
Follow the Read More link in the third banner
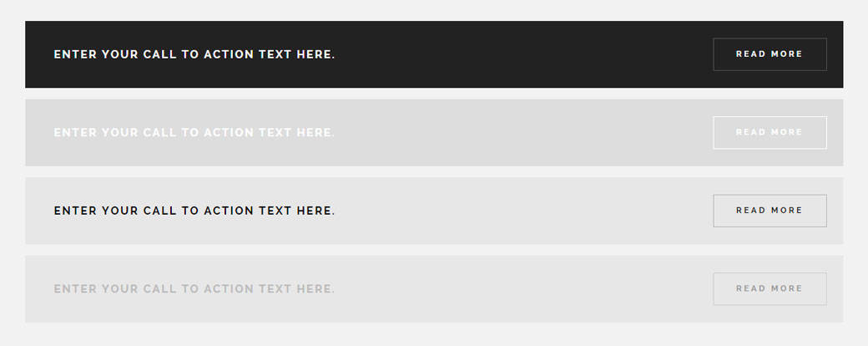pyautogui.click(x=770, y=211)
